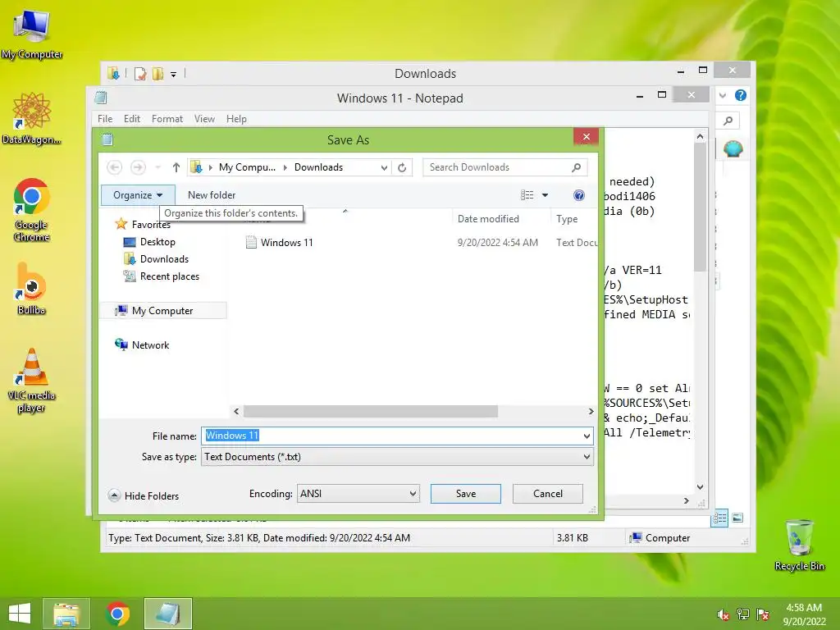This screenshot has width=840, height=630.
Task: Open the Action Center flag icon
Action: pyautogui.click(x=763, y=614)
